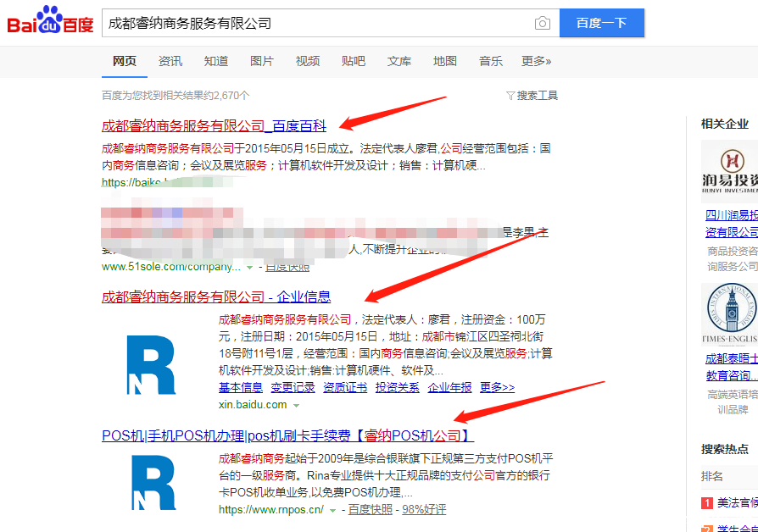Click the https://www.rnpos.cn/ URL

(x=270, y=509)
